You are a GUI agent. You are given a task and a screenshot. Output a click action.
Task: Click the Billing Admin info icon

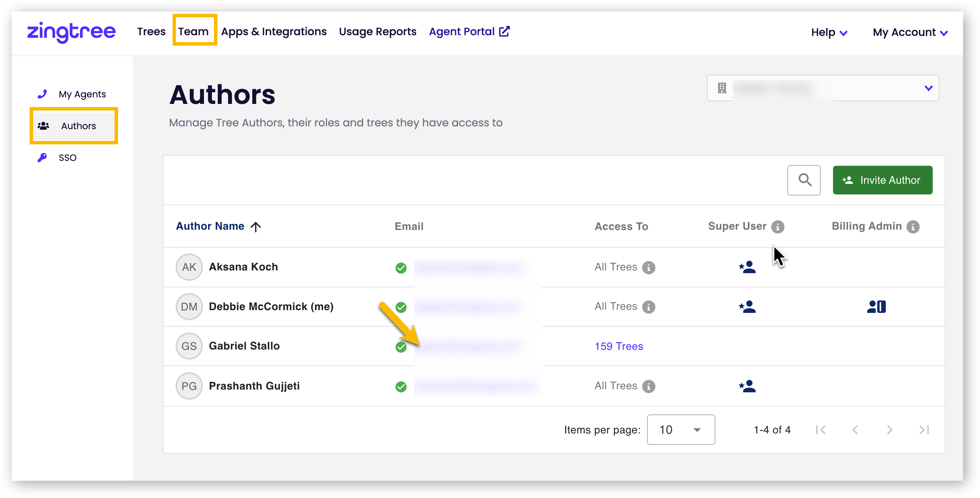point(913,227)
